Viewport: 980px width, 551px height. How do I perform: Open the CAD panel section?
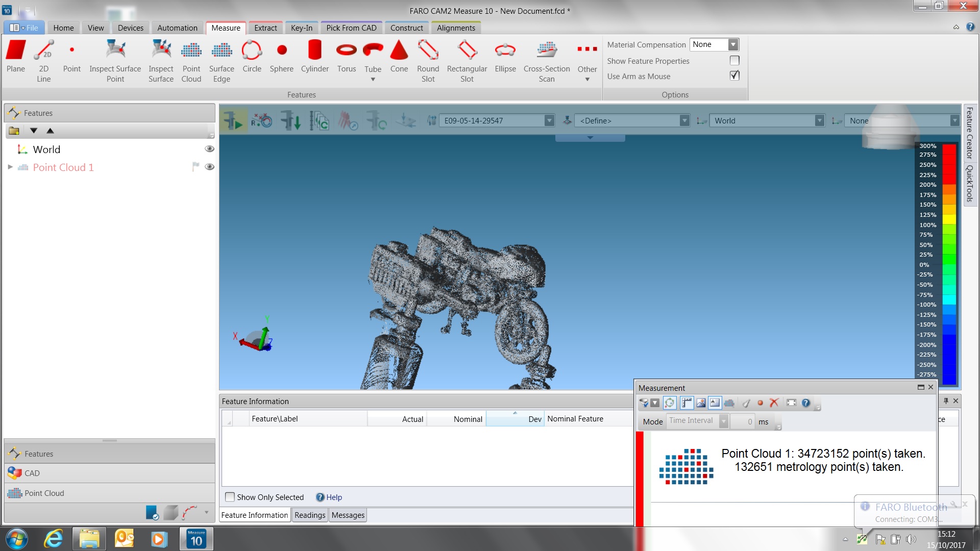point(110,473)
